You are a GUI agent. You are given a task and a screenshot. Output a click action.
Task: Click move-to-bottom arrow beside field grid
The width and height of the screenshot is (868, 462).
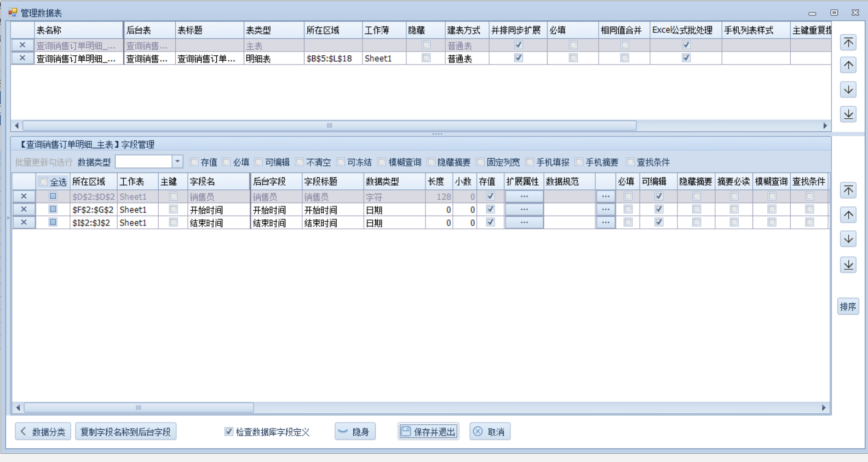click(x=848, y=265)
